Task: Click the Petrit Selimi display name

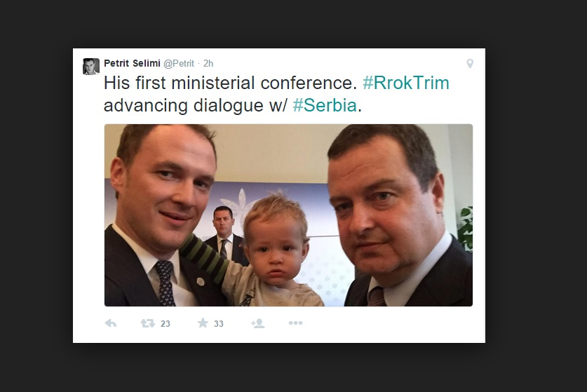Action: pos(132,63)
